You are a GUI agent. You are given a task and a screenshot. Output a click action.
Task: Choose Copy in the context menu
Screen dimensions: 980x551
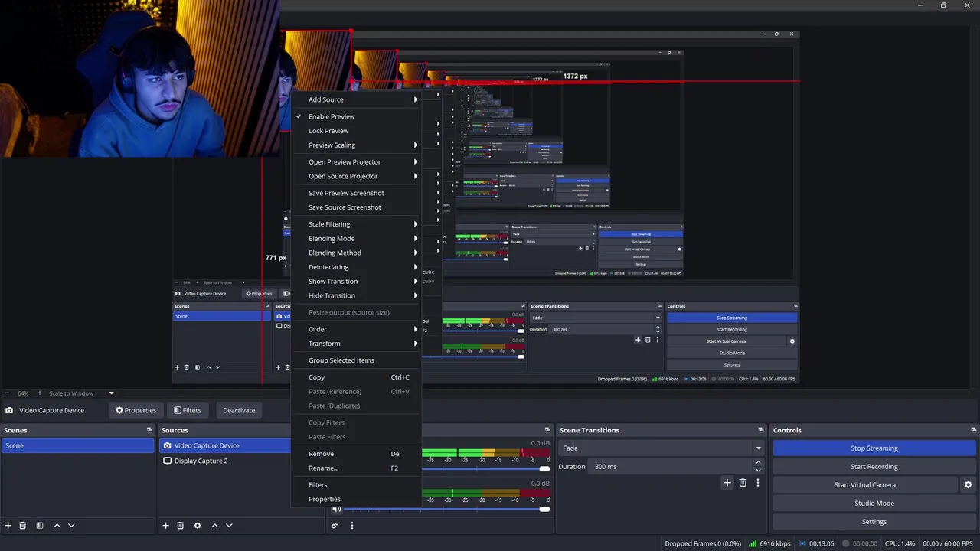point(357,377)
